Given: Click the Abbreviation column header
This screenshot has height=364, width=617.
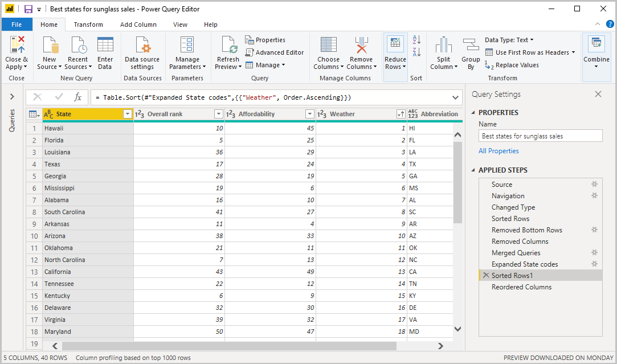Looking at the screenshot, I should (x=434, y=114).
